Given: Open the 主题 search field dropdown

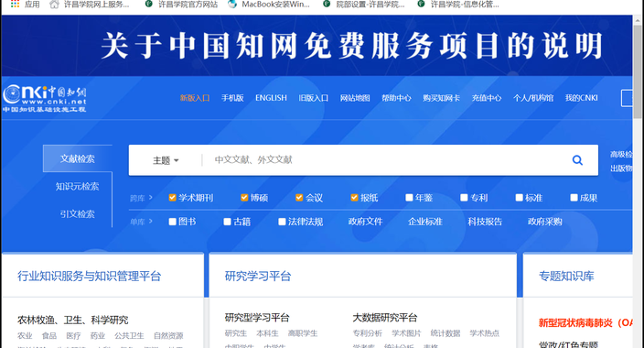Looking at the screenshot, I should click(166, 160).
